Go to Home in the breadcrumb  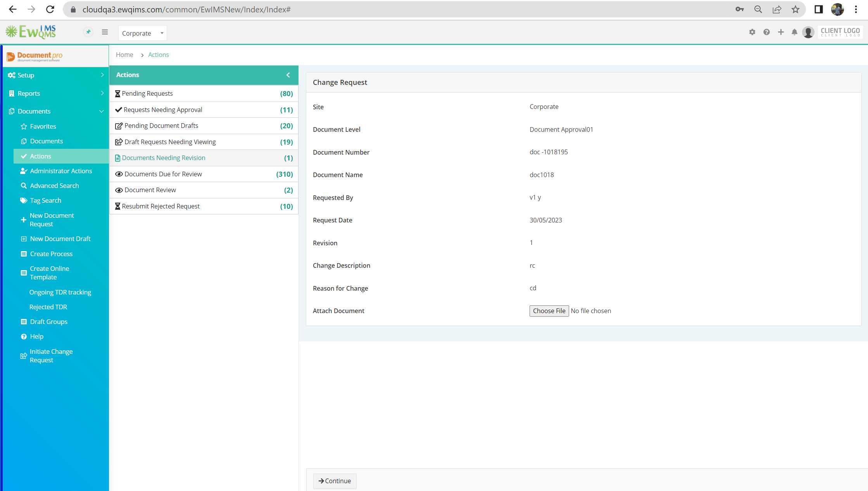pos(124,55)
